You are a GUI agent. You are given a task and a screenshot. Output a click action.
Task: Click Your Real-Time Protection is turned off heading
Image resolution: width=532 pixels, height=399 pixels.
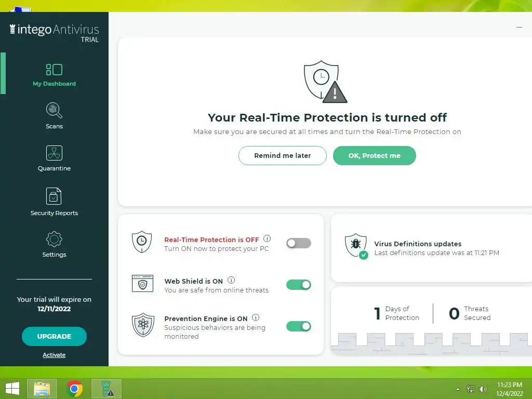point(327,117)
